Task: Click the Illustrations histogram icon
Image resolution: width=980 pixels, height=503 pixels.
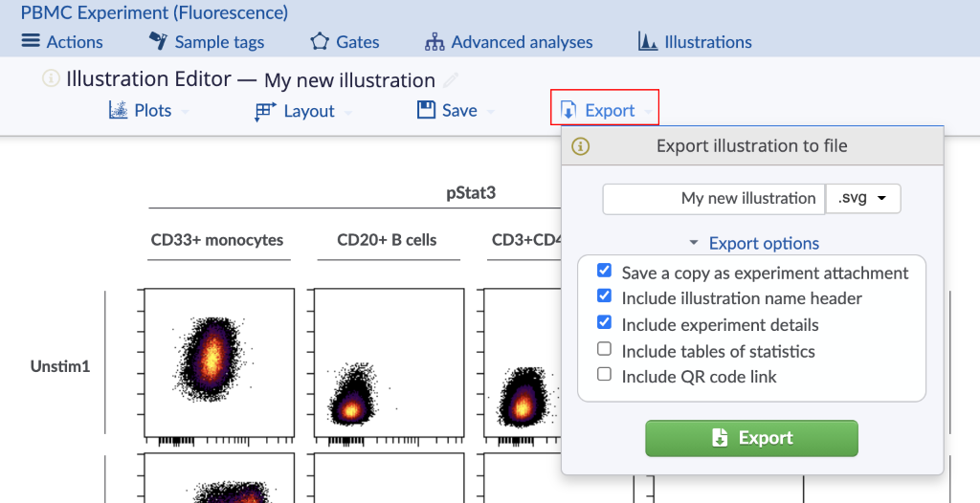Action: click(x=648, y=42)
